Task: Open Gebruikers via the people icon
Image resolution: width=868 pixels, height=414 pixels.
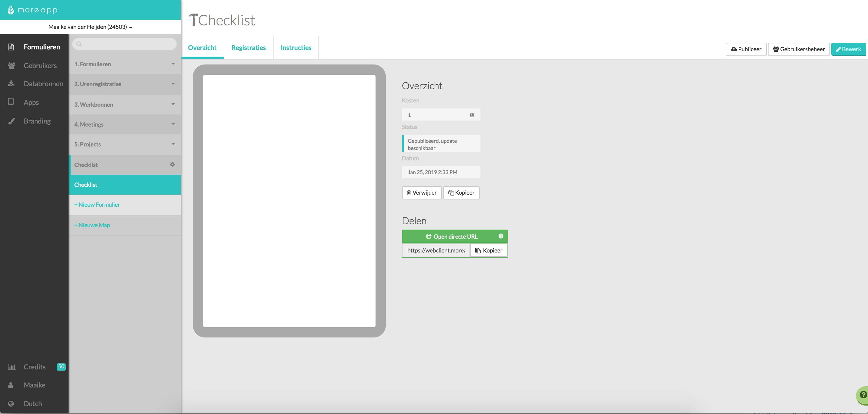Action: pos(11,66)
